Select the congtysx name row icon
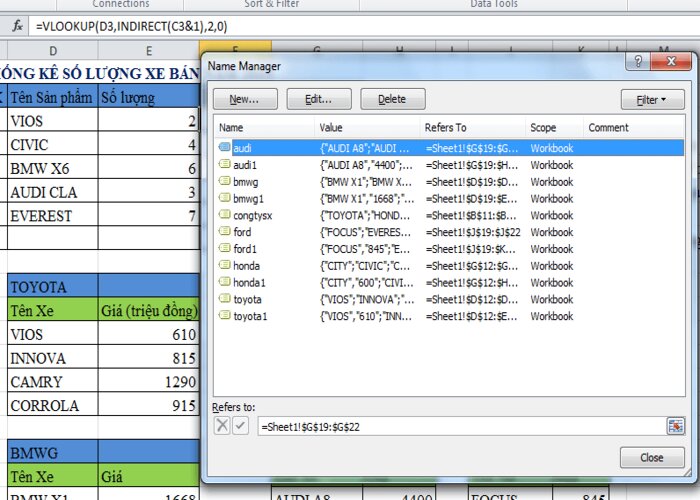The image size is (700, 500). tap(224, 214)
